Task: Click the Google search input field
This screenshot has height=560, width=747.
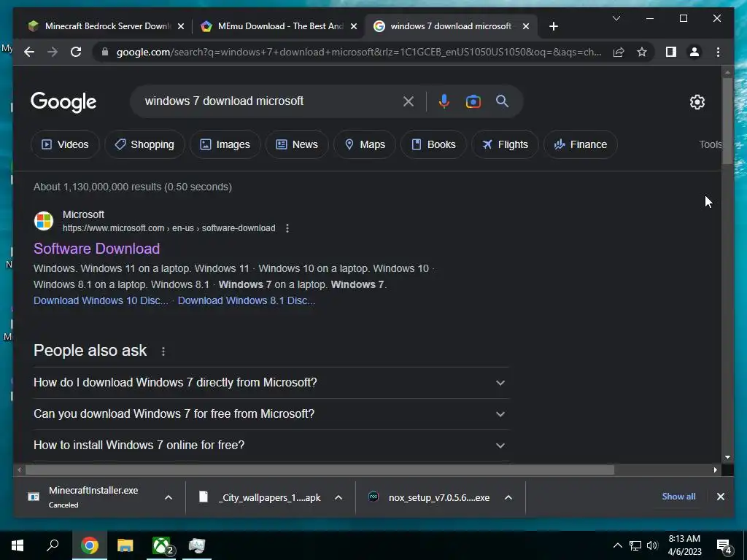Action: click(x=269, y=101)
